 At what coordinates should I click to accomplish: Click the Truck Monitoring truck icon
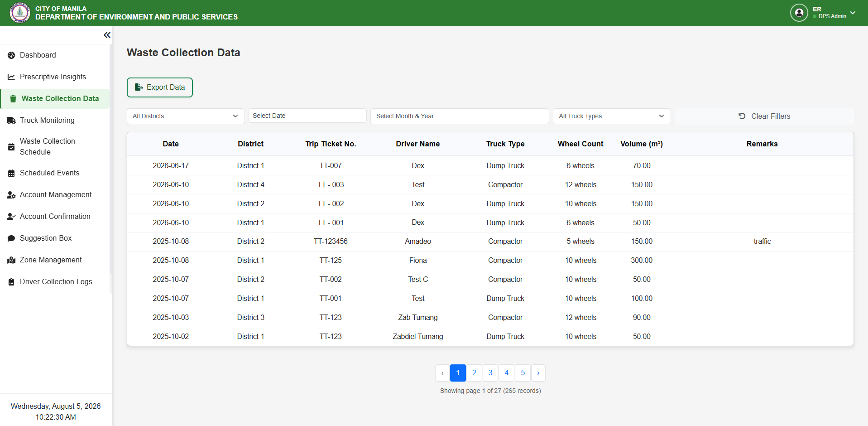(11, 121)
